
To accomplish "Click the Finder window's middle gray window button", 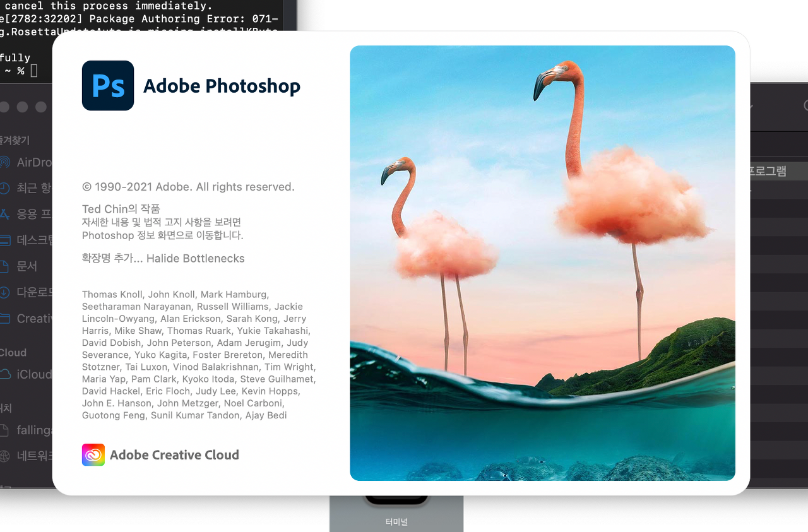I will click(22, 107).
